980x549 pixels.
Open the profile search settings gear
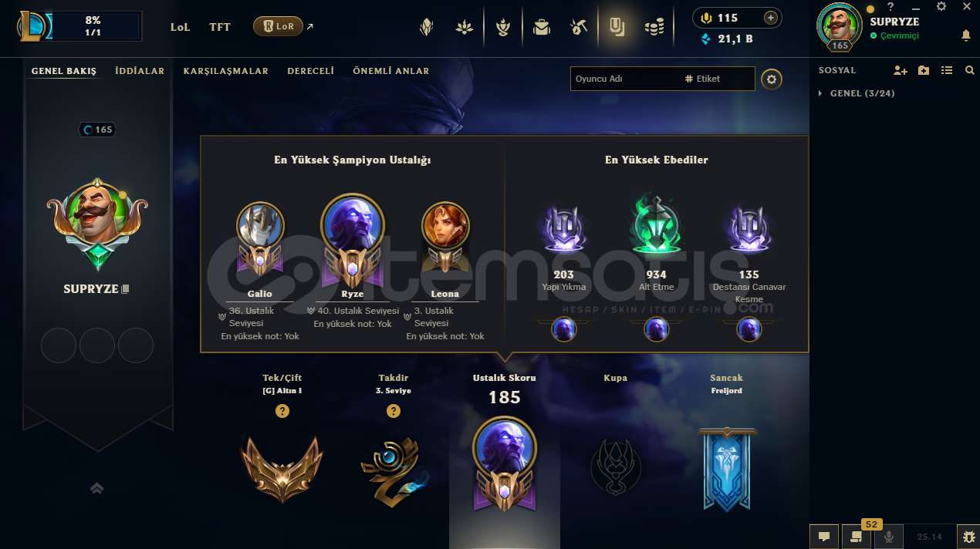coord(772,79)
